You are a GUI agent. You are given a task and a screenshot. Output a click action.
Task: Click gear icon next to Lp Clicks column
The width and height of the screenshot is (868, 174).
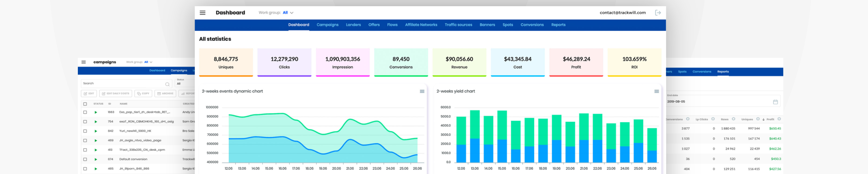(x=713, y=119)
